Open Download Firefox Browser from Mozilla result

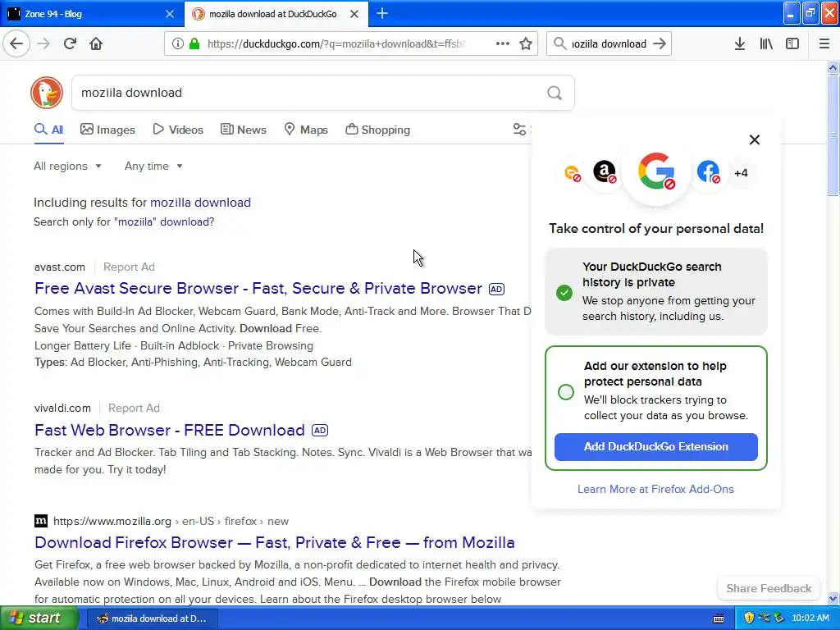pyautogui.click(x=274, y=543)
